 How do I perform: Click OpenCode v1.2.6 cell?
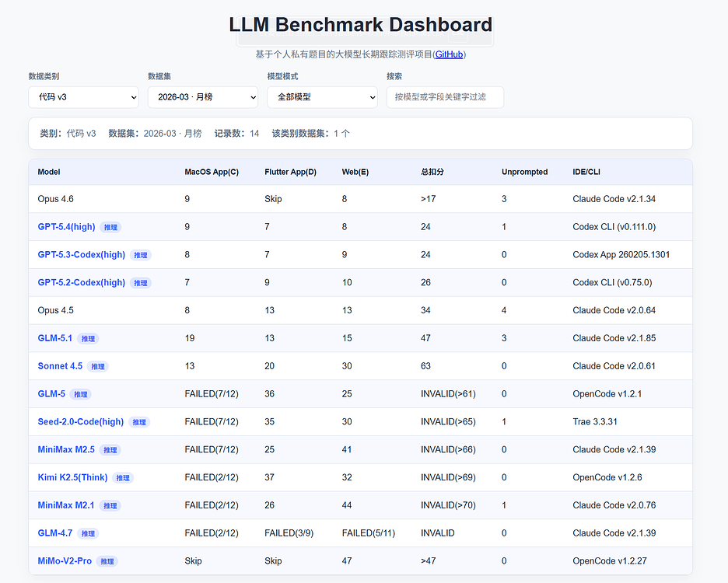click(x=607, y=477)
